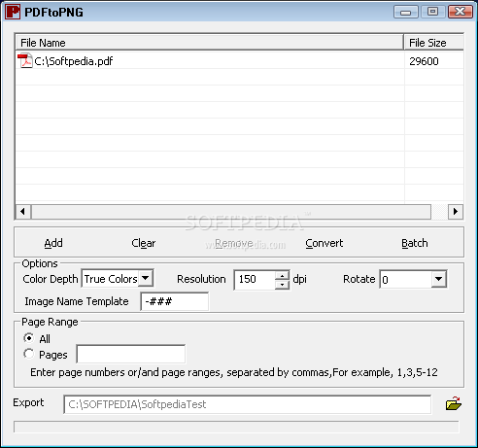
Task: Click the horizontal scrollbar thumb in the file list
Action: click(231, 212)
